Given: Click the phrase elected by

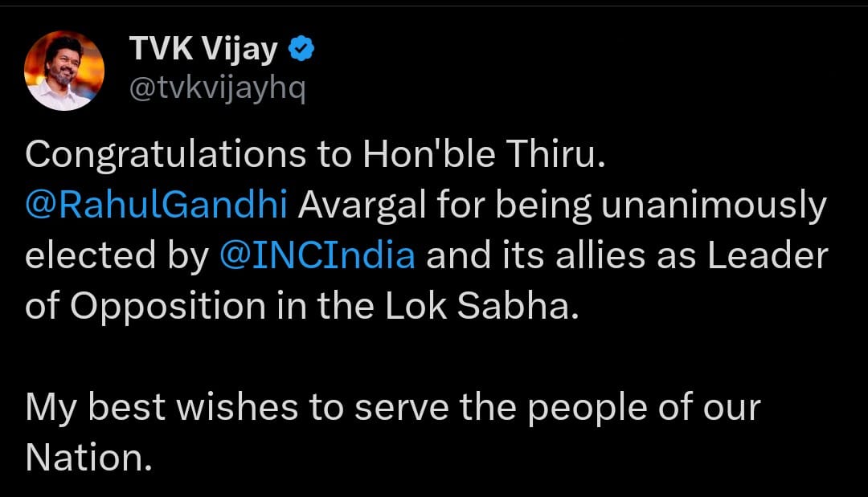Looking at the screenshot, I should (117, 256).
